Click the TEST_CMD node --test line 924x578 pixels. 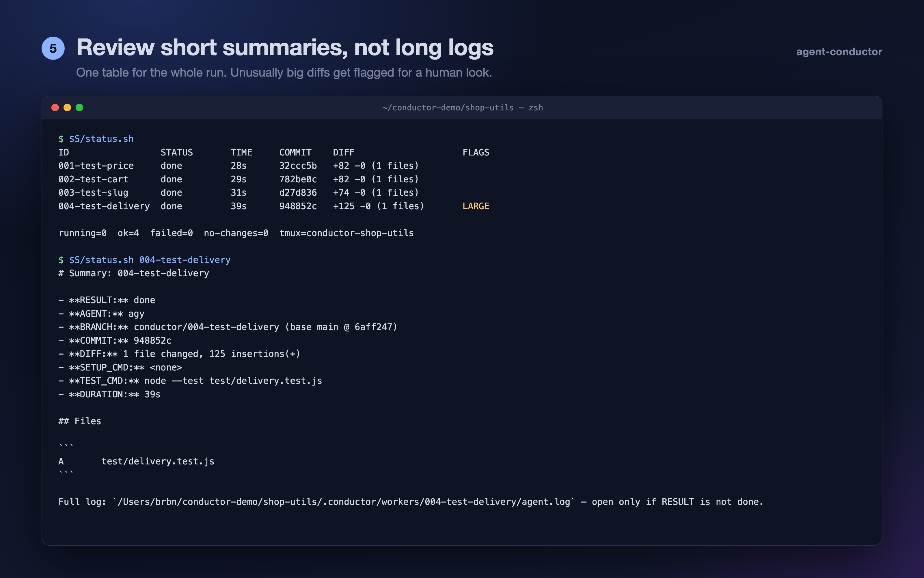click(190, 381)
